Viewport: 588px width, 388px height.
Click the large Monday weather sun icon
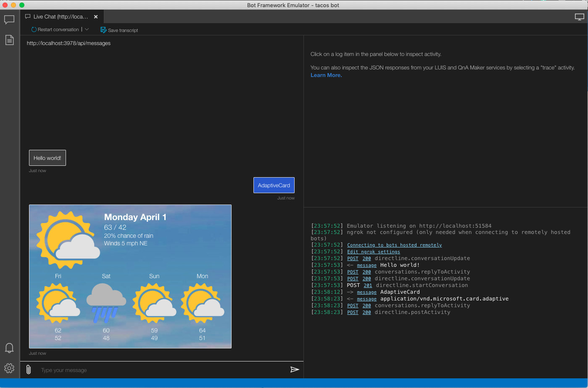(68, 240)
